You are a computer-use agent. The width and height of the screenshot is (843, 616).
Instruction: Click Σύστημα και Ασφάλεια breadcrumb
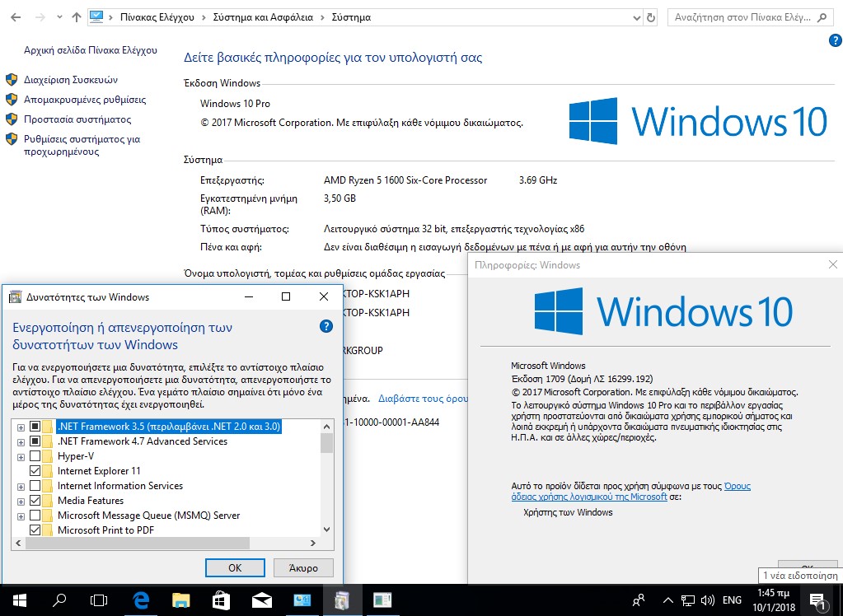pos(263,17)
